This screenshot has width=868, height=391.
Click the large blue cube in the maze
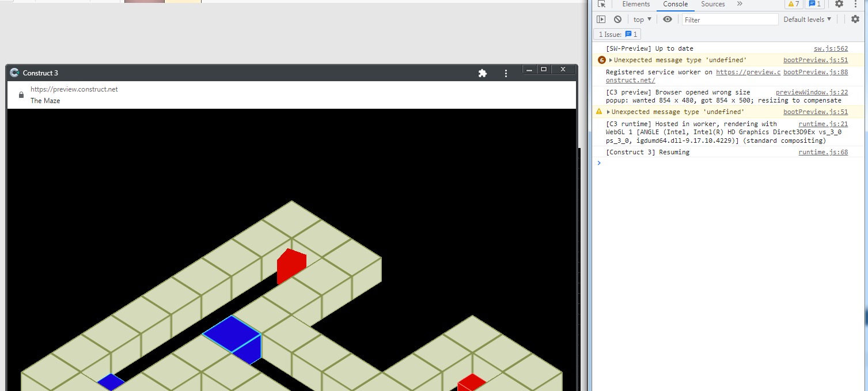click(x=233, y=339)
